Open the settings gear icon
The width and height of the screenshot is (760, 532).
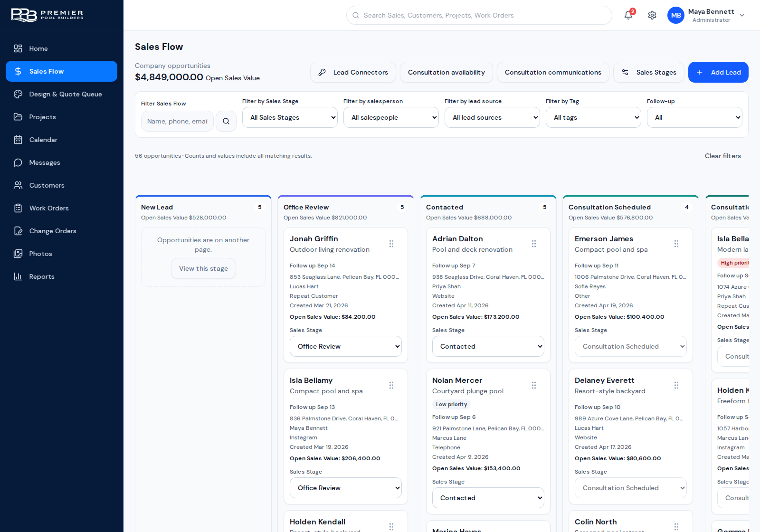tap(652, 15)
